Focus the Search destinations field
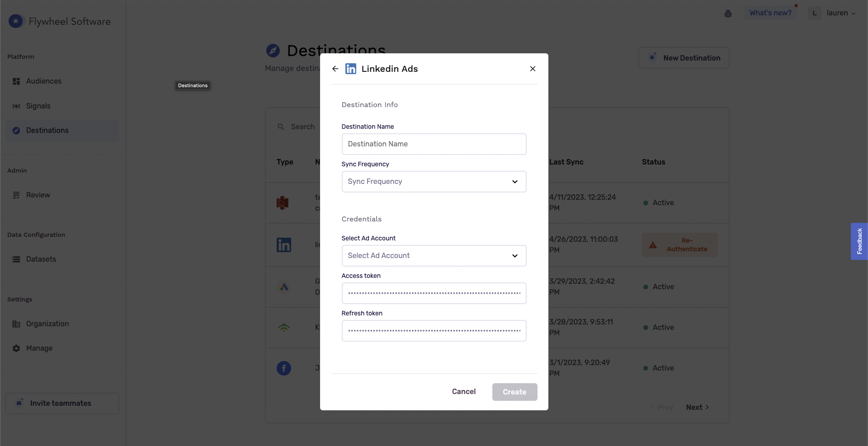 tap(303, 127)
